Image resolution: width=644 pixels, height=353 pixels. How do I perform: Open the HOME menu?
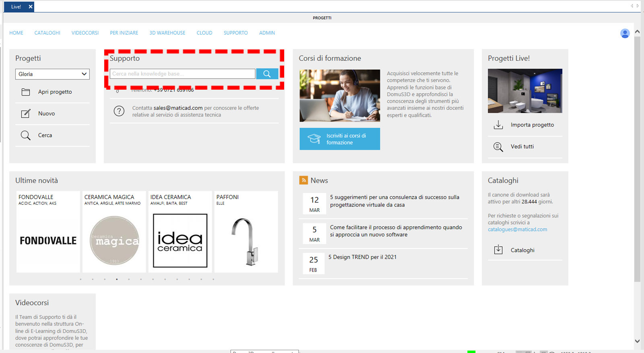click(x=16, y=33)
